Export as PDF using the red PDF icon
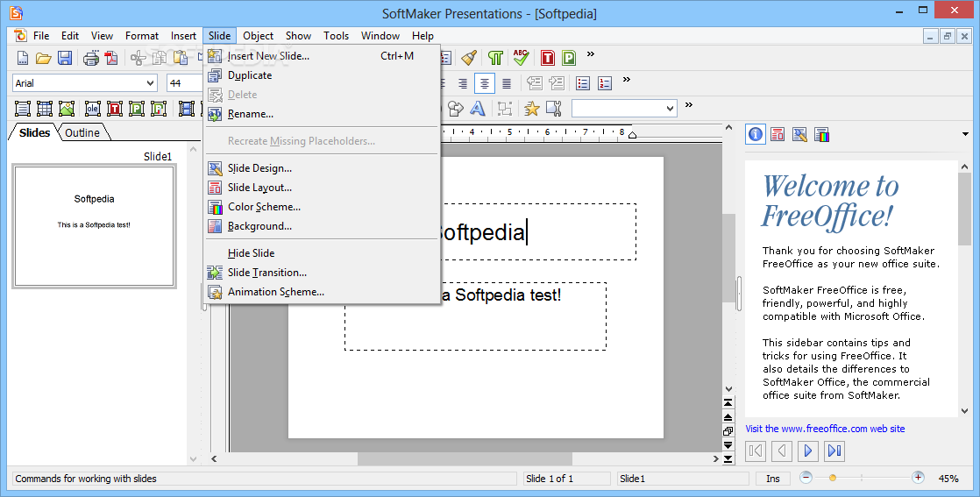 [112, 58]
